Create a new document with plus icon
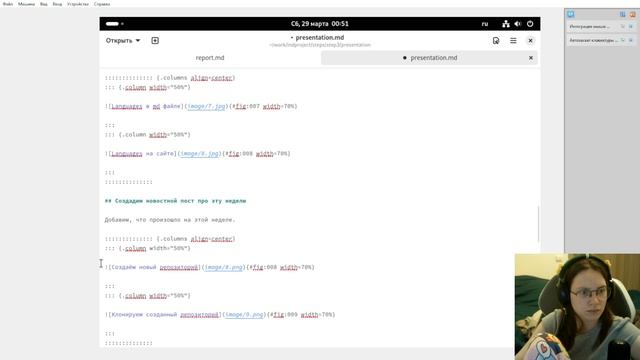The width and height of the screenshot is (640, 360). pyautogui.click(x=155, y=40)
